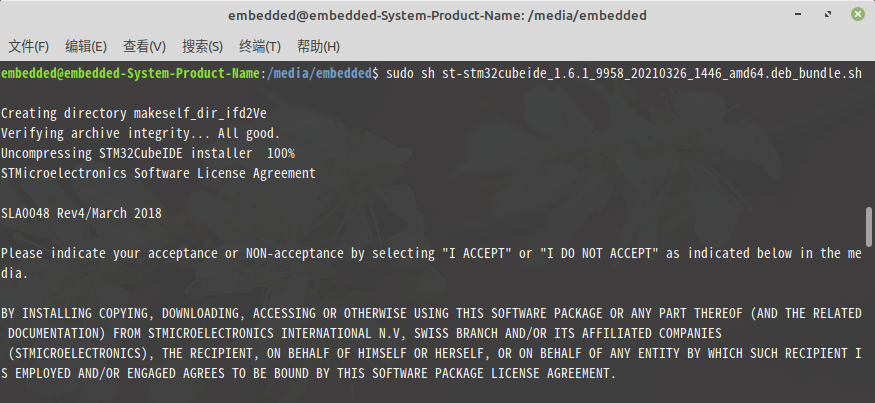Open the 文件(F) menu
The height and width of the screenshot is (403, 875).
pos(29,46)
